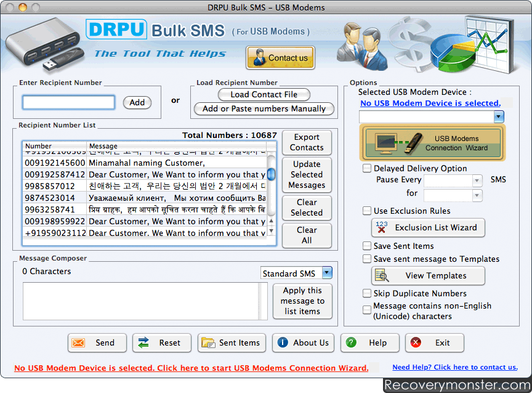Toggle non-English Unicode characters checkbox
Image resolution: width=532 pixels, height=393 pixels.
(x=367, y=310)
